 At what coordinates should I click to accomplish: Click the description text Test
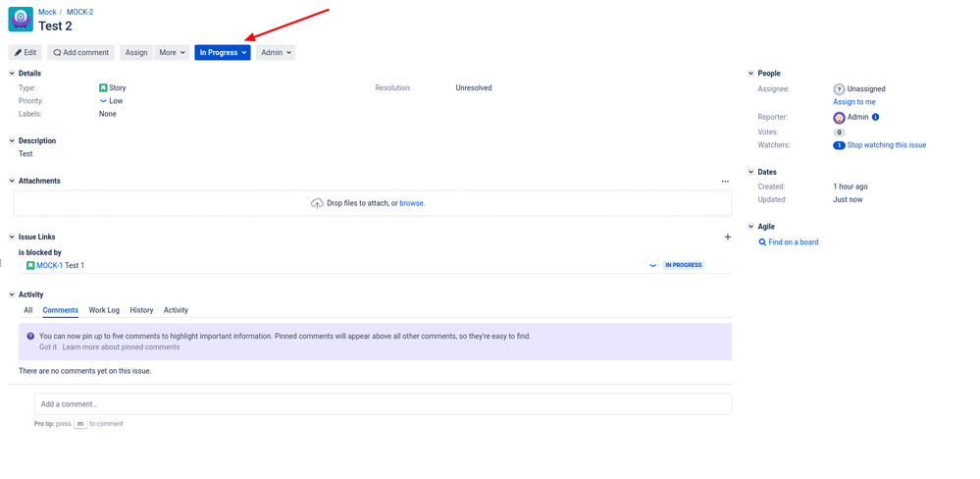point(26,154)
